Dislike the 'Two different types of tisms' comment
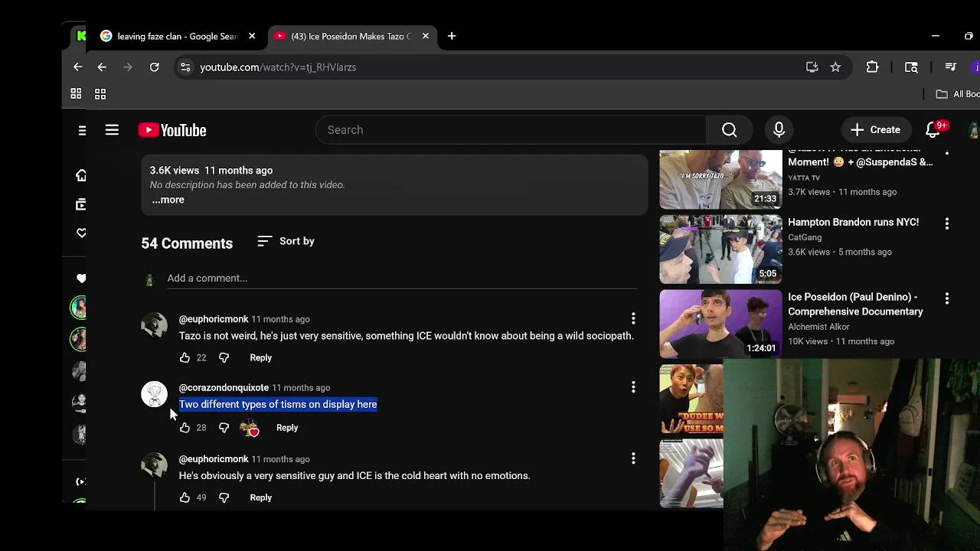The image size is (980, 551). [224, 428]
